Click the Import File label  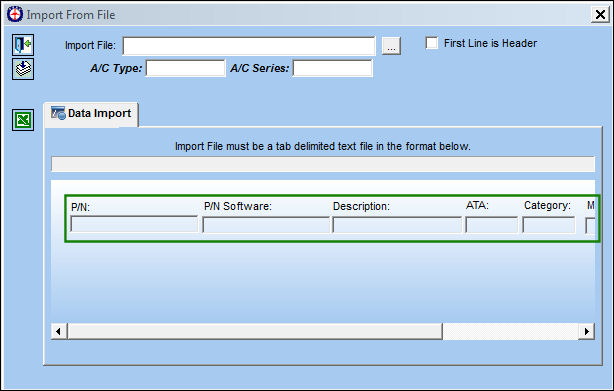tap(90, 45)
